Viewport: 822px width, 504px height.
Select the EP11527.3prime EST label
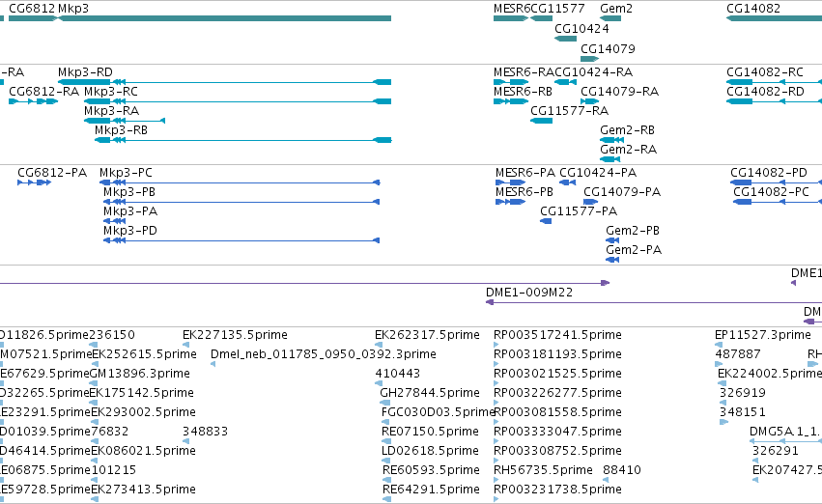tap(763, 335)
